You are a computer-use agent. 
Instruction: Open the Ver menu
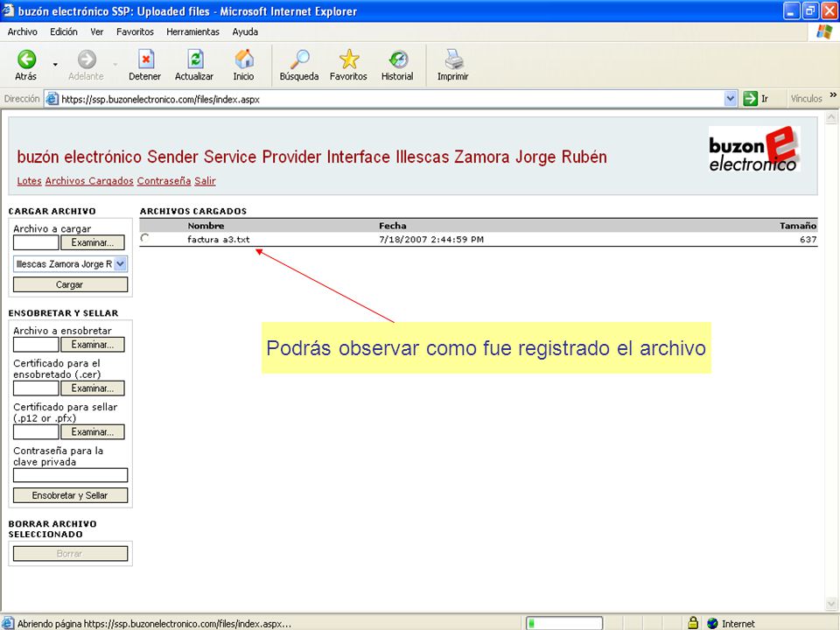tap(97, 31)
